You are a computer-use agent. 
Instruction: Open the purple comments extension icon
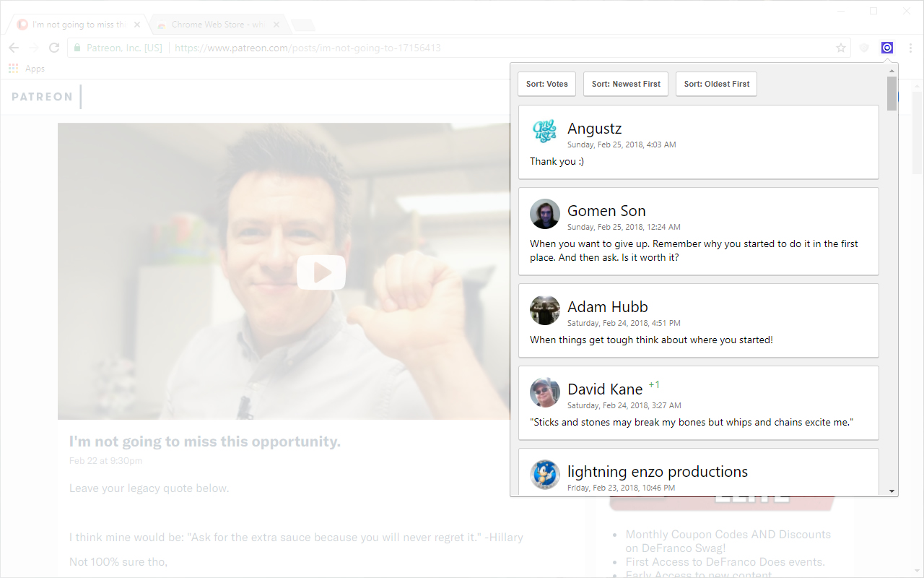pos(887,48)
